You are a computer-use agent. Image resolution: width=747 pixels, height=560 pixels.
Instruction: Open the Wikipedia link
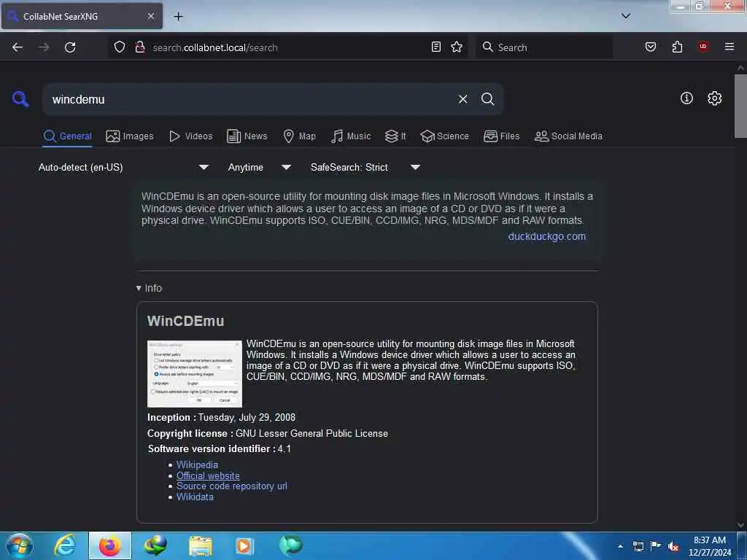coord(197,464)
